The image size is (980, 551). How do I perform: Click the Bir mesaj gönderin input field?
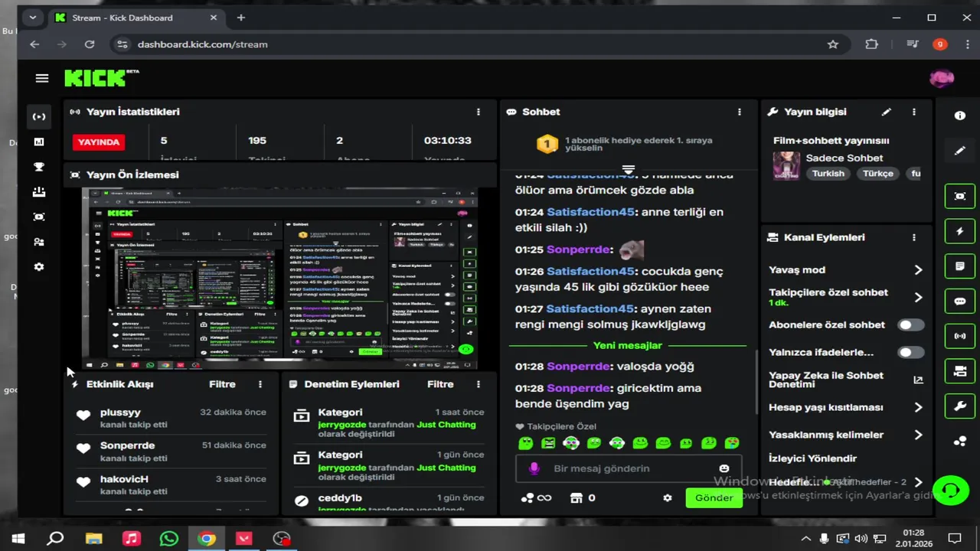click(x=629, y=468)
